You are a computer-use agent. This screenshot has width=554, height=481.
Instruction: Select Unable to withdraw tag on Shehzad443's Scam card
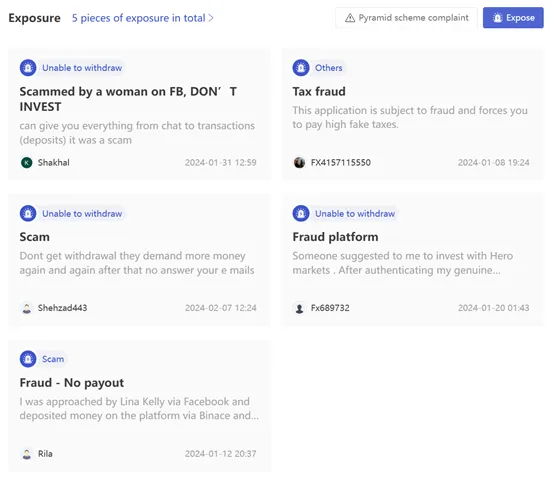point(82,213)
